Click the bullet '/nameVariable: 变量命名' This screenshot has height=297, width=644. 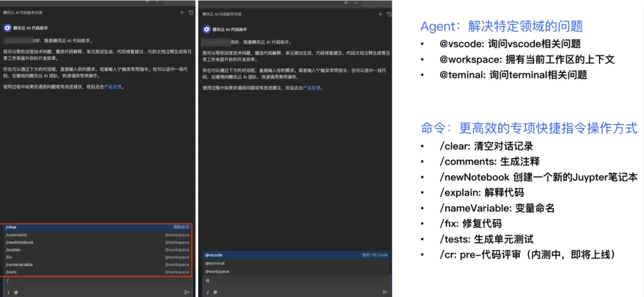[x=497, y=208]
